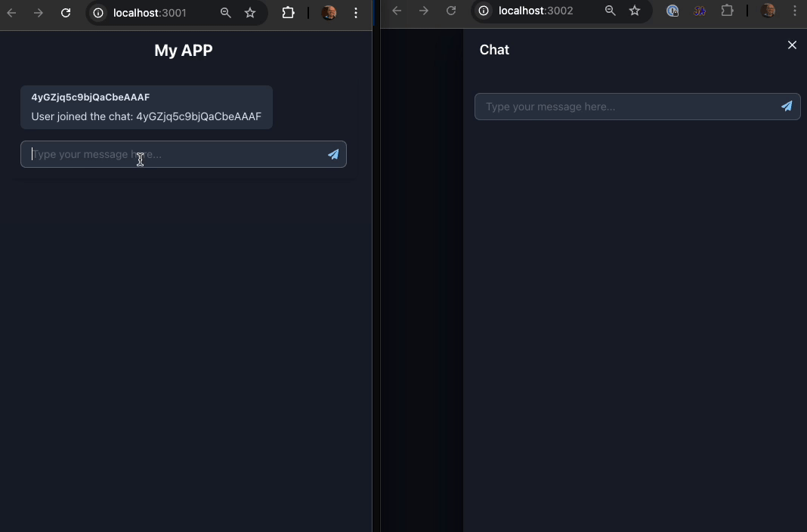View site info for localhost:3001
The height and width of the screenshot is (532, 807).
click(x=98, y=13)
